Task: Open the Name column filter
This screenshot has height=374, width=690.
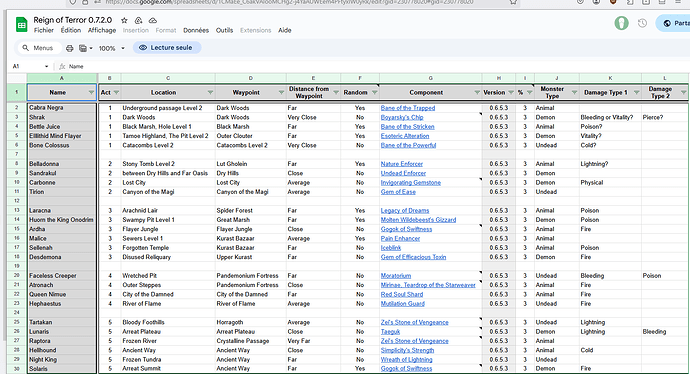Action: (91, 92)
